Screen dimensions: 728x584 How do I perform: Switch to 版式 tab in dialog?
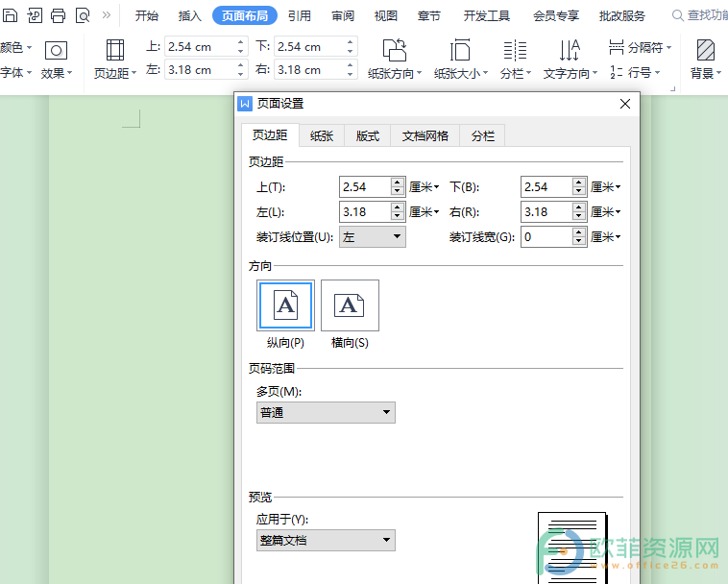tap(367, 136)
